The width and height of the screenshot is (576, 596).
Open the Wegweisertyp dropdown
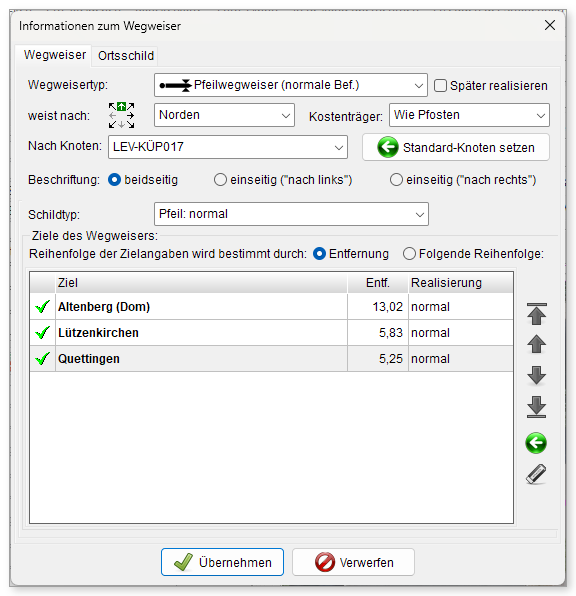(x=291, y=85)
